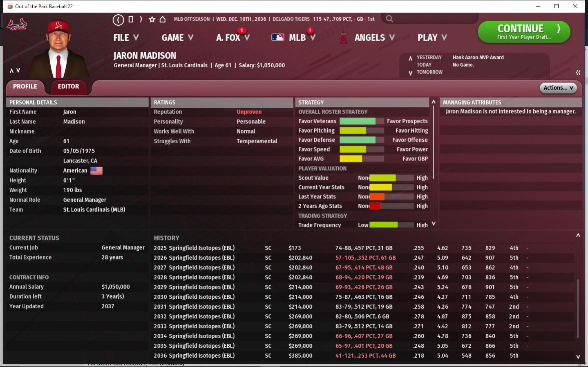Screen dimensions: 588x367
Task: Click the search magnifier icon
Action: pos(389,19)
